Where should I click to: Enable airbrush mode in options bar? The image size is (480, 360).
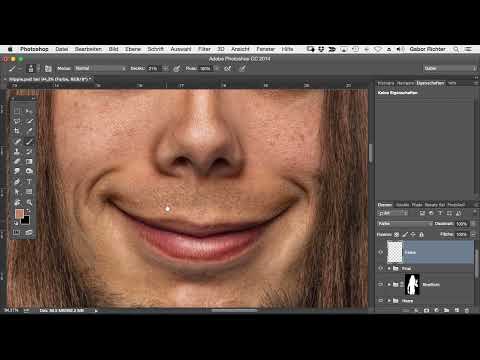point(228,69)
